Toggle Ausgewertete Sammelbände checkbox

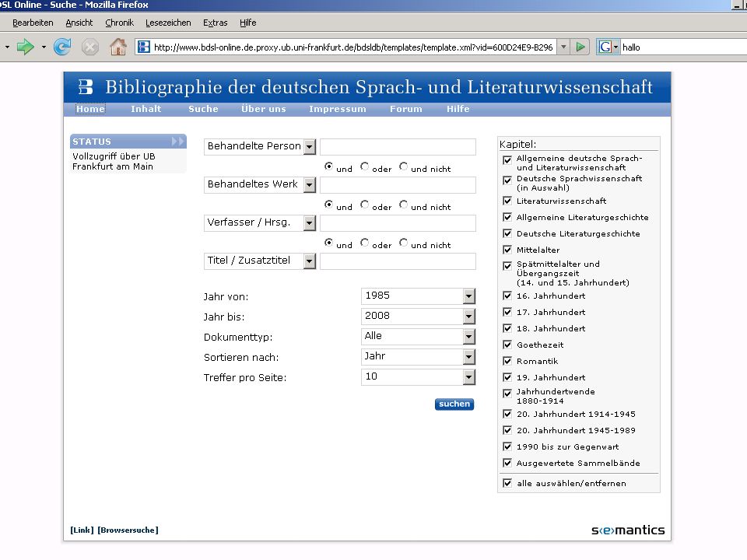pos(507,463)
